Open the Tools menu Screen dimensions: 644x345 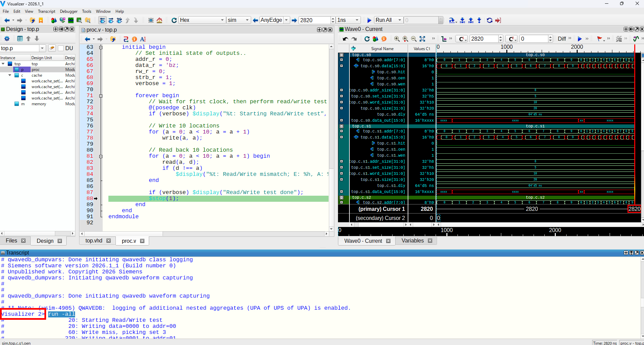(x=87, y=11)
